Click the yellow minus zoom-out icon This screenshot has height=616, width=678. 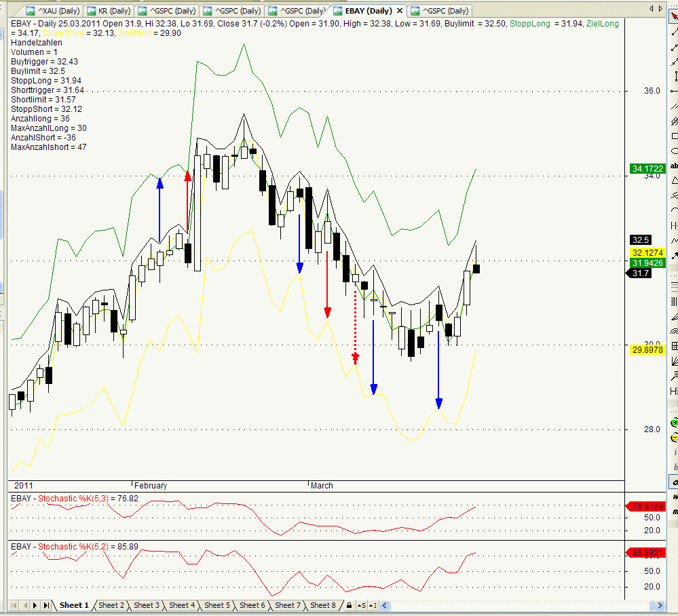click(675, 438)
